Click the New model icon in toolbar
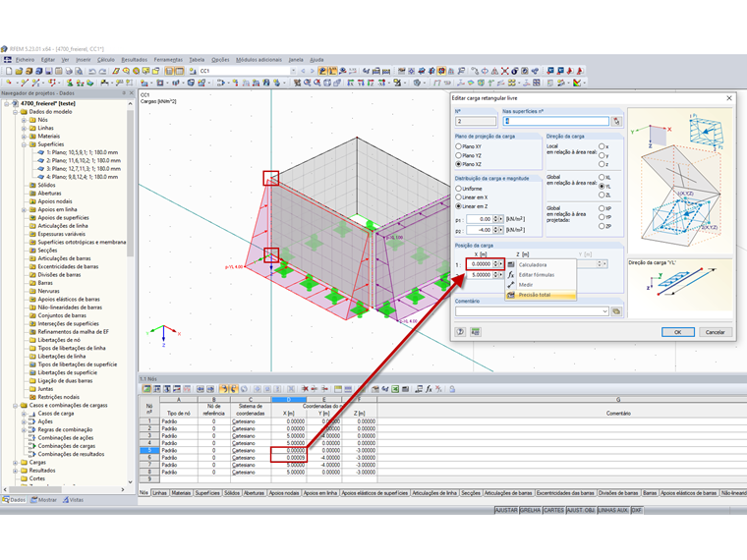 pos(9,71)
